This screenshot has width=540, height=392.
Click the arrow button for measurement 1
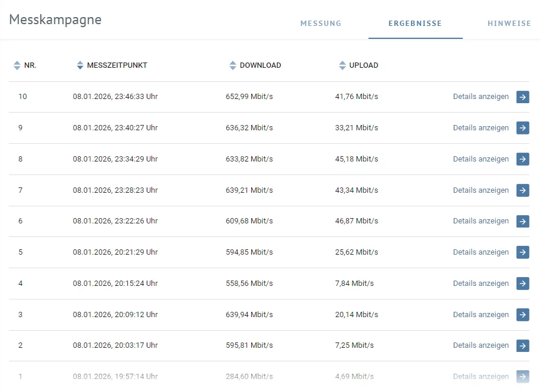[523, 377]
